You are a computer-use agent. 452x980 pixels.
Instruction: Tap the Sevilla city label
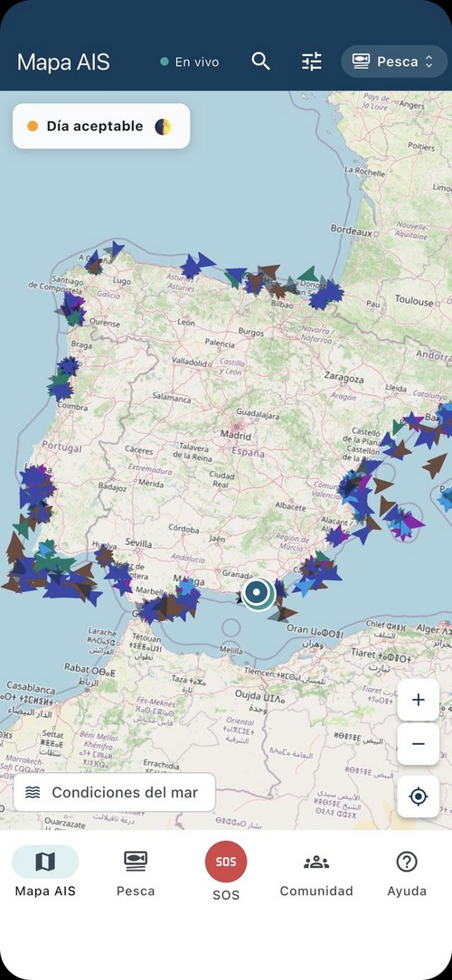click(137, 542)
